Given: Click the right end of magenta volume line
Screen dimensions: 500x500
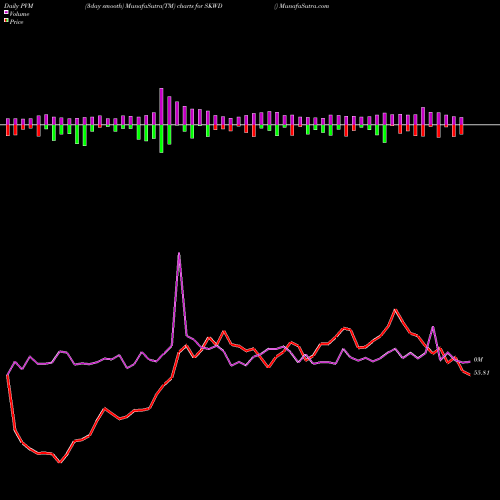Looking at the screenshot, I should click(469, 362).
